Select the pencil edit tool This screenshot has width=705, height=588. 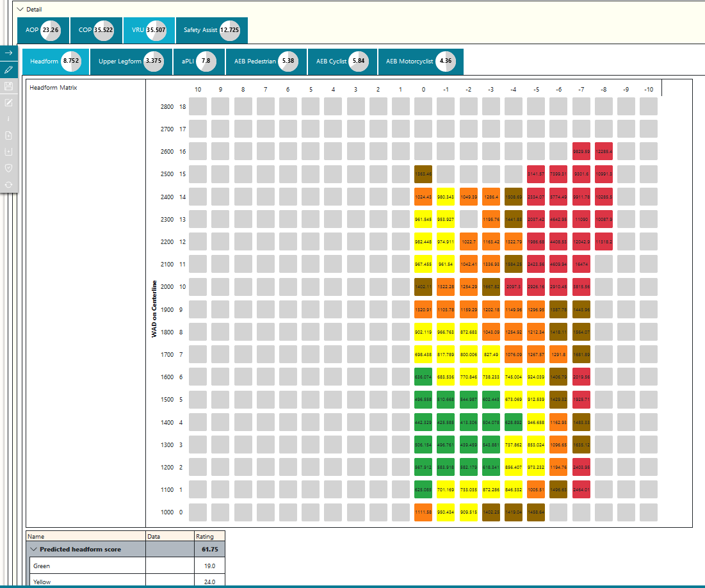tap(8, 70)
